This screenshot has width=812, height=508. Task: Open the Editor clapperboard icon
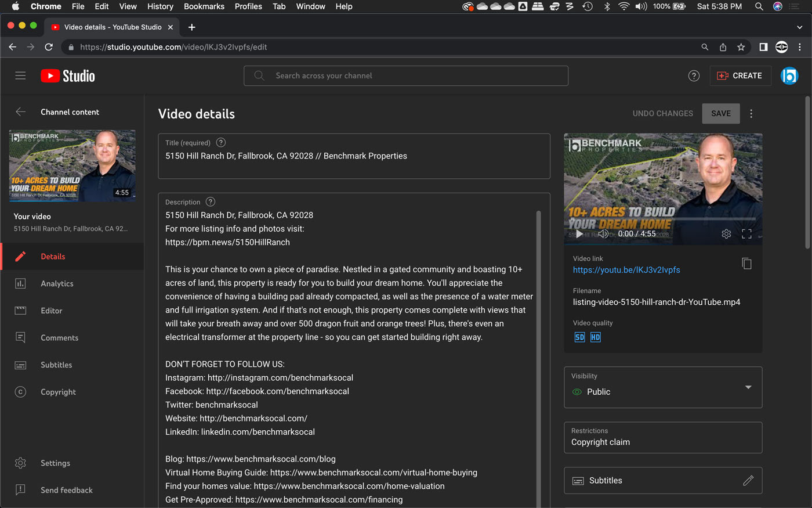20,311
